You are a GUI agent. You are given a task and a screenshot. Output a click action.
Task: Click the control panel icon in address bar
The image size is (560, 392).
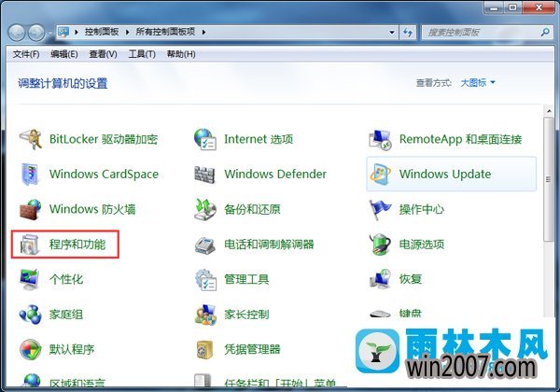[x=63, y=32]
